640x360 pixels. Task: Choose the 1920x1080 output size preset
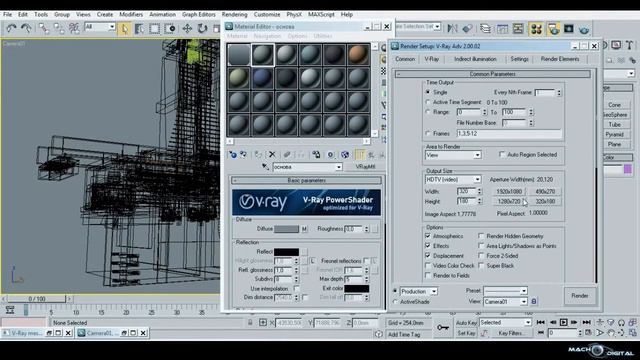tap(509, 191)
